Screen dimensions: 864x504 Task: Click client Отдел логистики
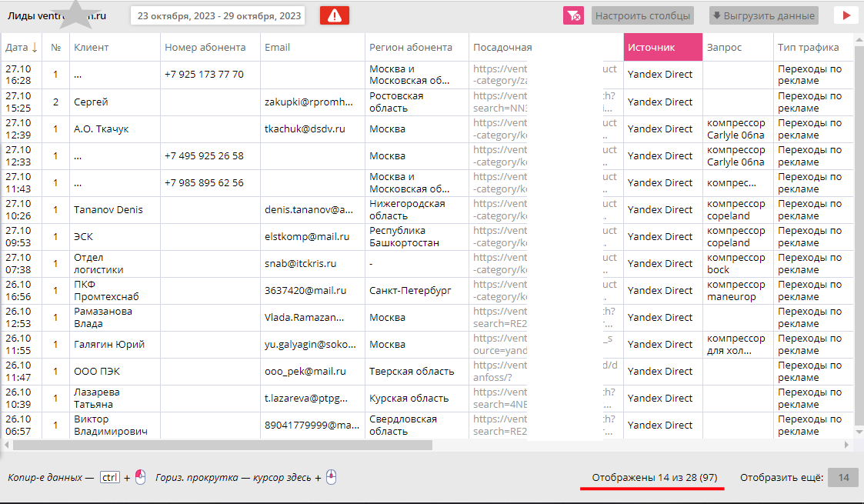point(98,264)
